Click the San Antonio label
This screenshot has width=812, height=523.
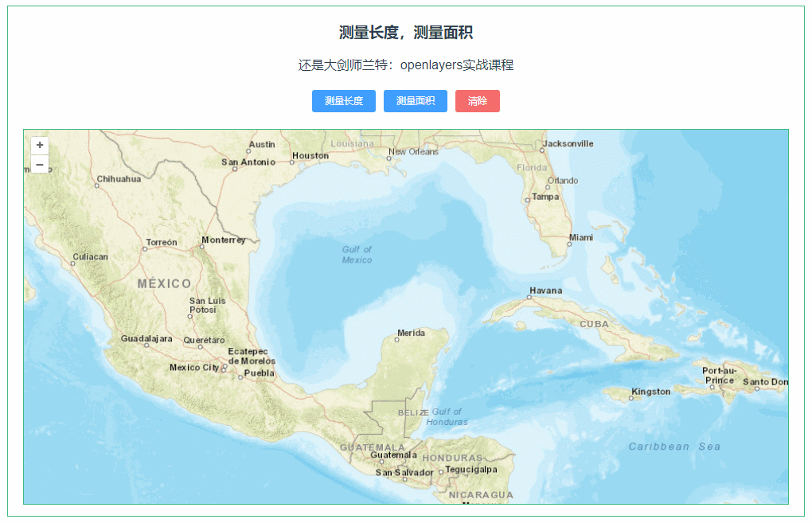click(x=248, y=162)
